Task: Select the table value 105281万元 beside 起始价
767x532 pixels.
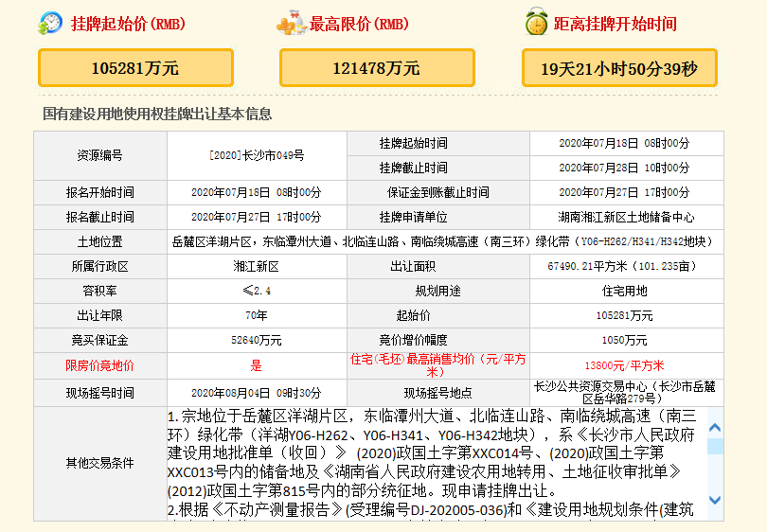Action: point(624,316)
